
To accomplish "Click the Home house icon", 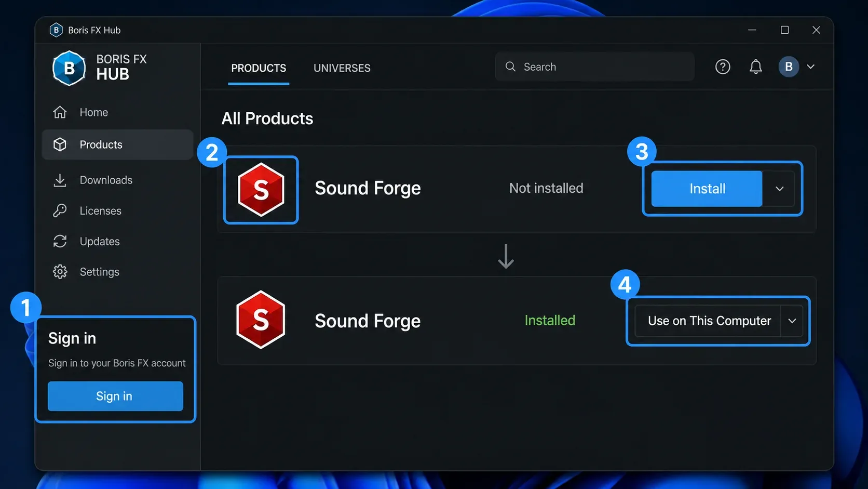I will [x=60, y=112].
